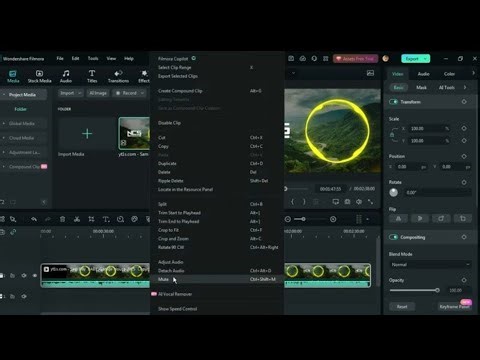Click the undo arrow in timeline toolbar
The height and width of the screenshot is (360, 480).
pos(34,219)
